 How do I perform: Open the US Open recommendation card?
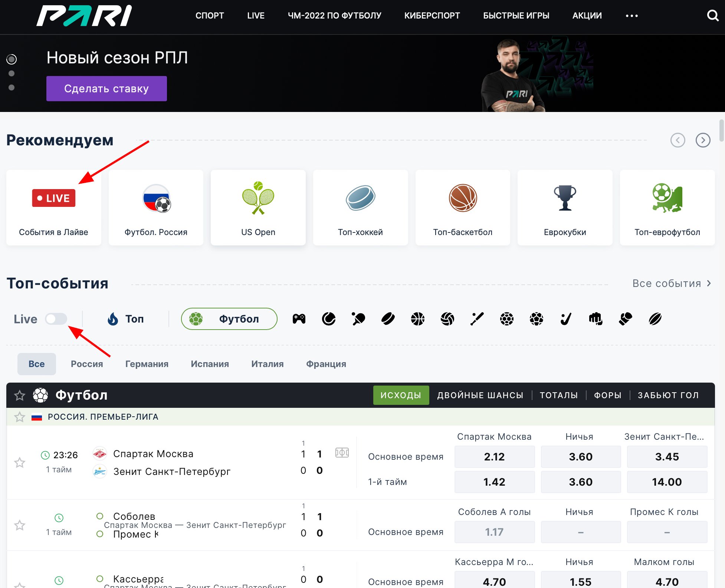[258, 208]
